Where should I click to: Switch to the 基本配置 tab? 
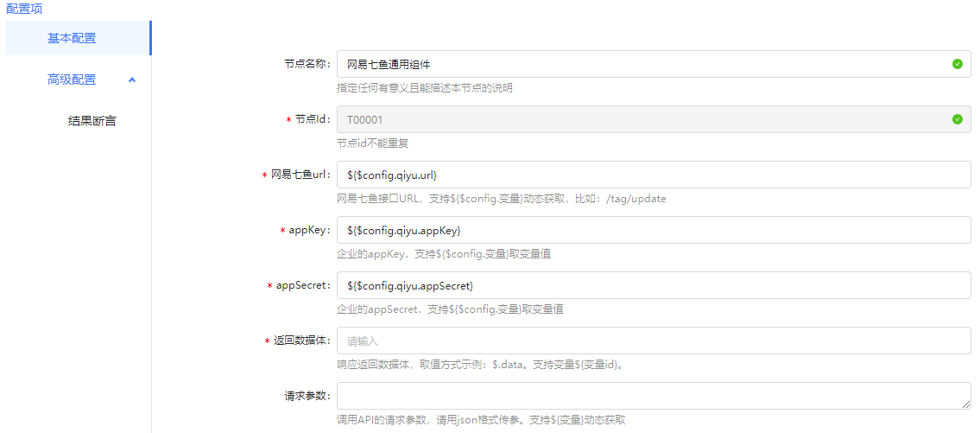pyautogui.click(x=72, y=38)
